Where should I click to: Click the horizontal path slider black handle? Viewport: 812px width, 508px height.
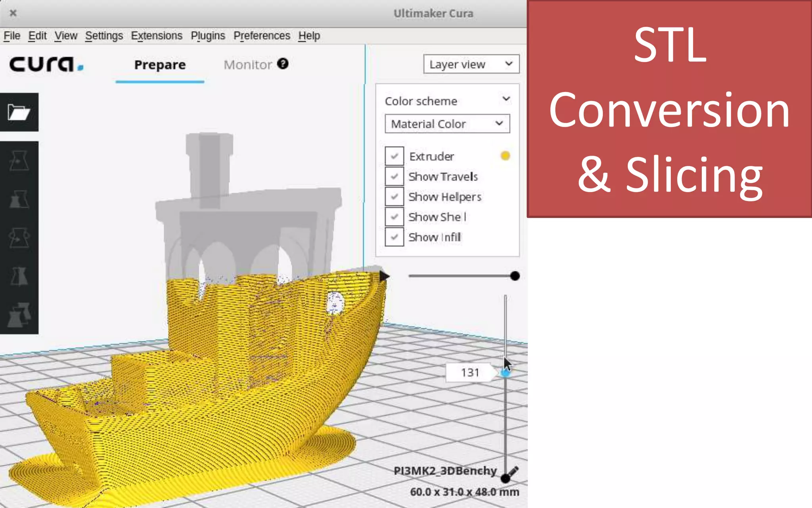coord(515,276)
